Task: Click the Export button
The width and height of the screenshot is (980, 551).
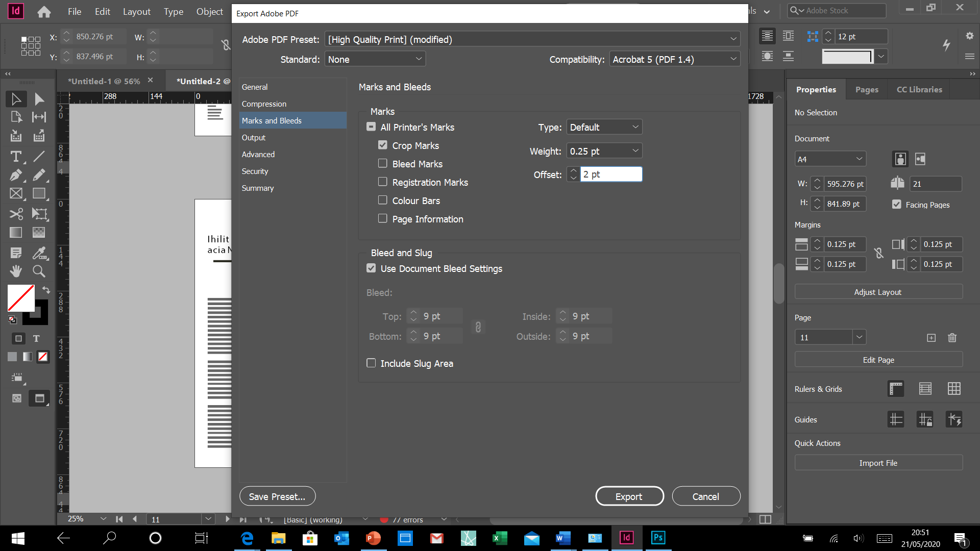Action: [629, 495]
